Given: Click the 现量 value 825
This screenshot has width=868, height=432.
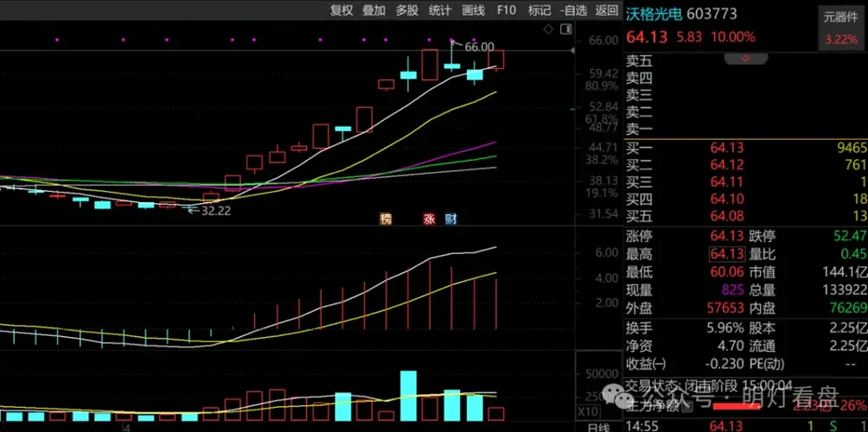Looking at the screenshot, I should (x=731, y=289).
